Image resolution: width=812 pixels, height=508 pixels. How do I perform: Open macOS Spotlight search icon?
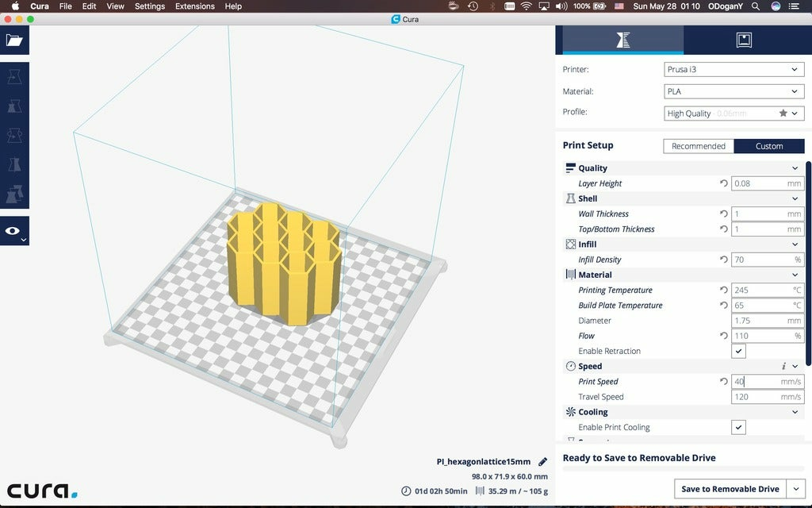click(756, 6)
